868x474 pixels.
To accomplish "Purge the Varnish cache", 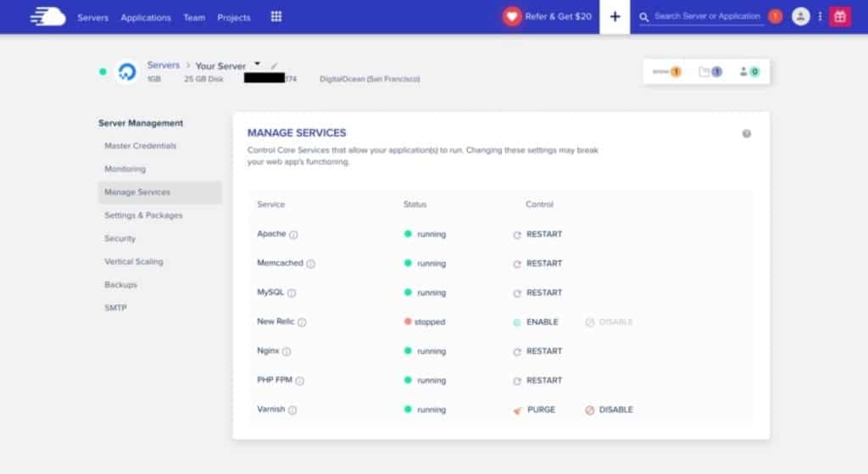I will point(534,410).
